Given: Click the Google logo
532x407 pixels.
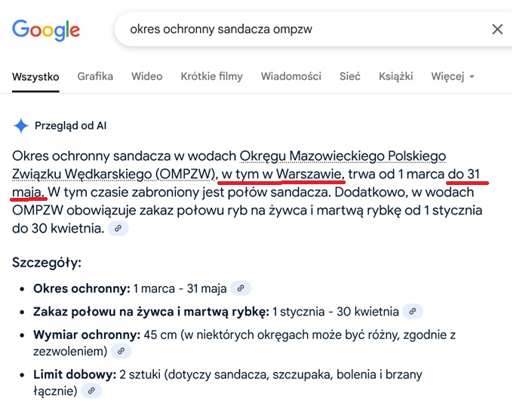Looking at the screenshot, I should click(46, 30).
